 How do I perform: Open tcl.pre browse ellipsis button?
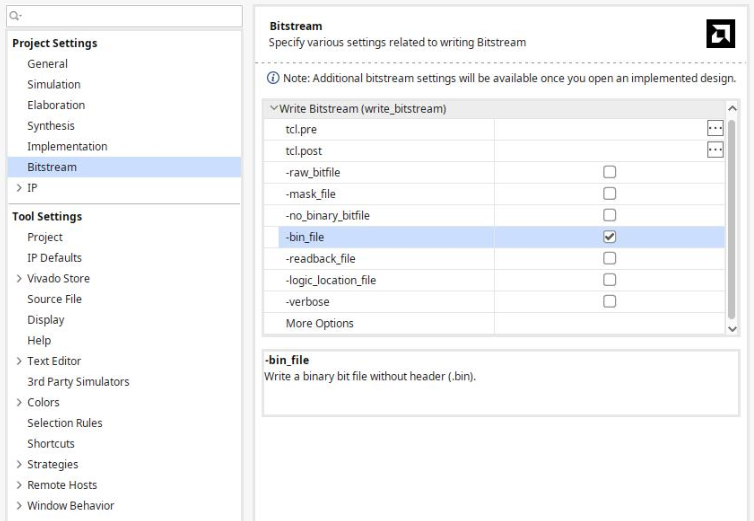coord(714,129)
